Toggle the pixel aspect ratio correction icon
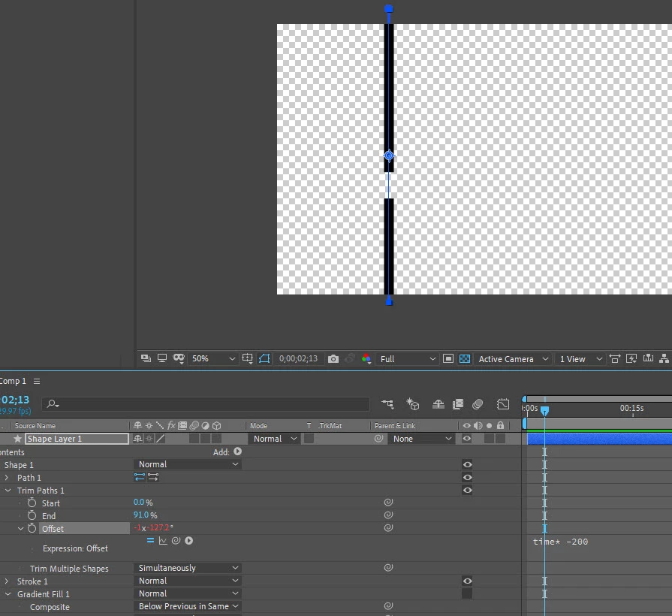Image resolution: width=672 pixels, height=616 pixels. tap(615, 359)
